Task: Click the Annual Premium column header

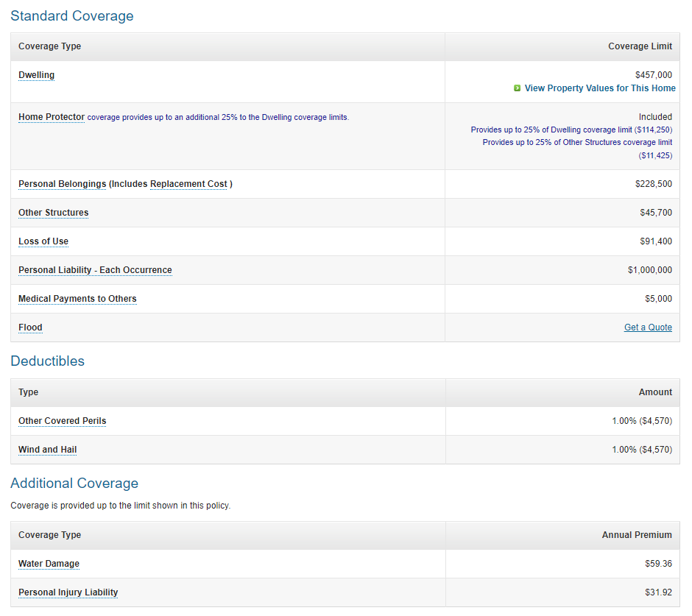Action: click(636, 535)
